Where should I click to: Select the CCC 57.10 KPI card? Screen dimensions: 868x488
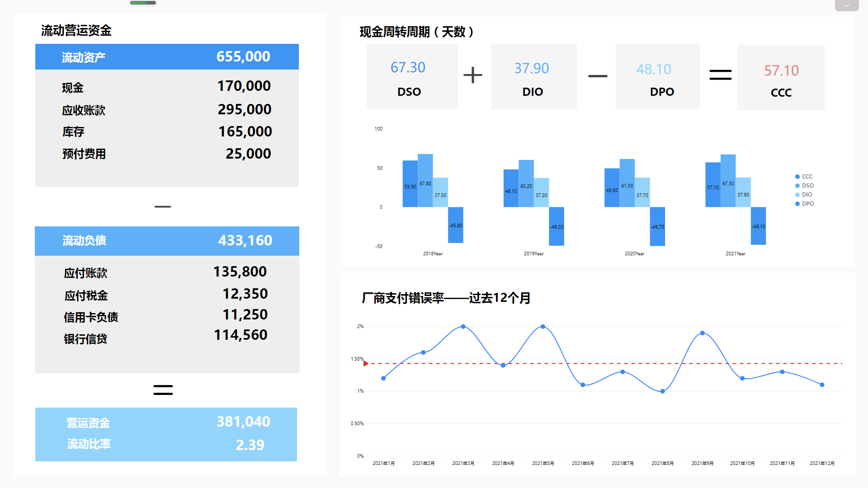click(780, 77)
